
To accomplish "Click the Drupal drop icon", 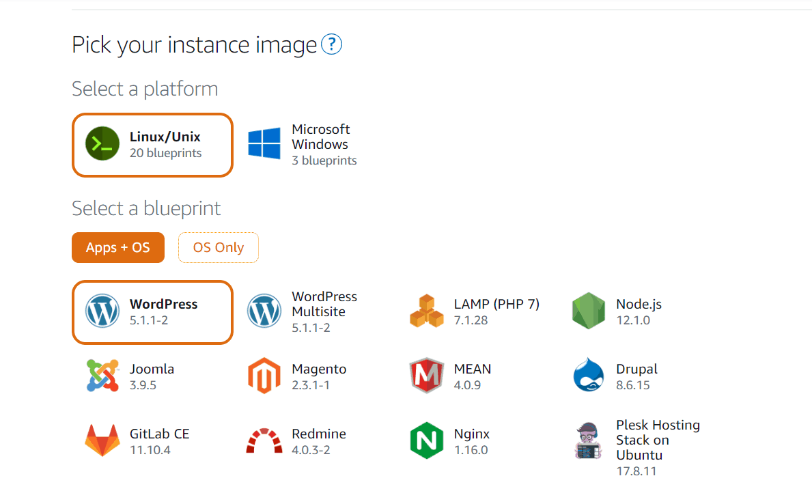I will tap(588, 374).
